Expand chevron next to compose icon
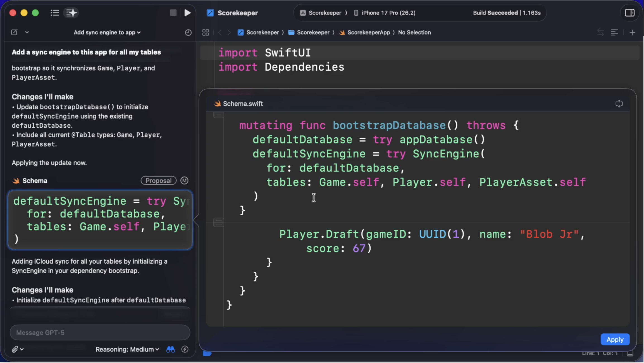The height and width of the screenshot is (363, 644). coord(27,32)
